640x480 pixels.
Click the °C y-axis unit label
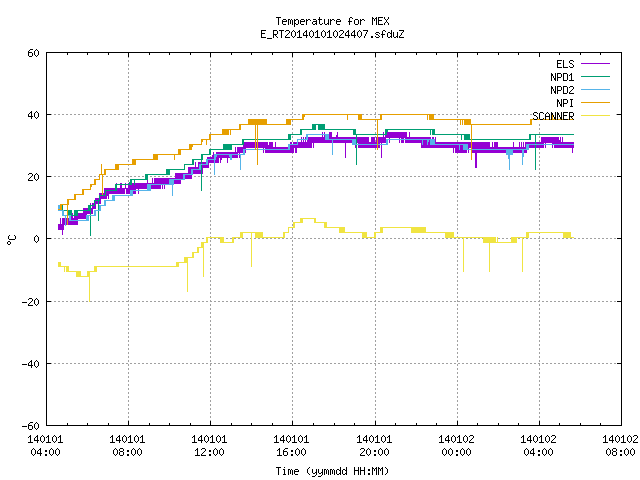[11, 240]
